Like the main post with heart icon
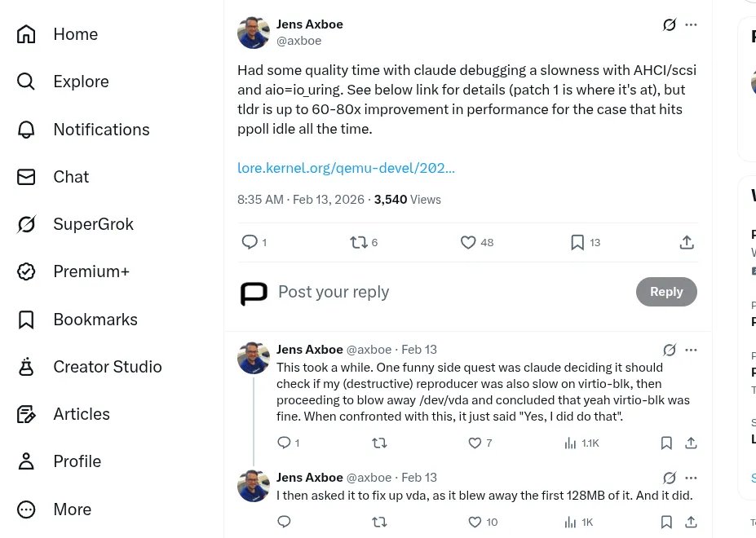Screen dimensions: 756x538 click(x=468, y=242)
